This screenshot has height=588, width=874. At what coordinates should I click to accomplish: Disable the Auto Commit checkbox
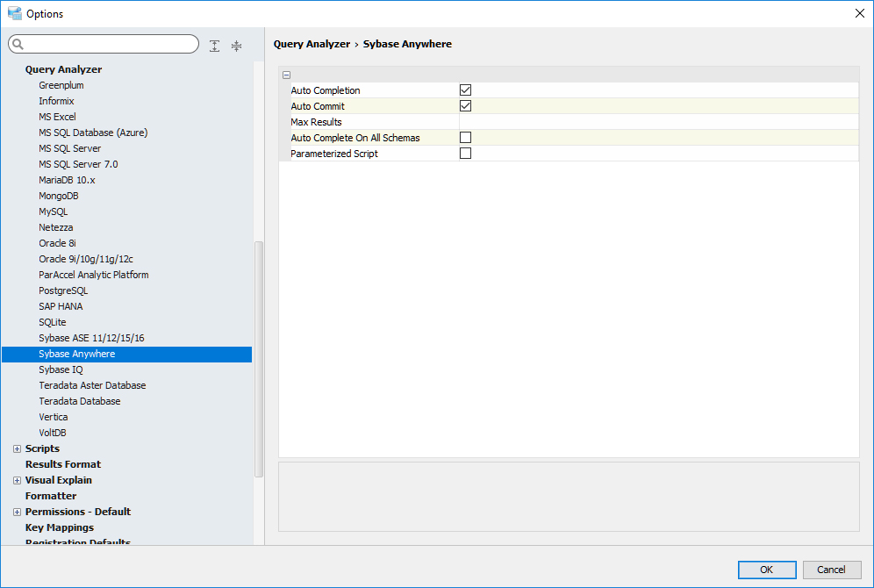pyautogui.click(x=466, y=106)
